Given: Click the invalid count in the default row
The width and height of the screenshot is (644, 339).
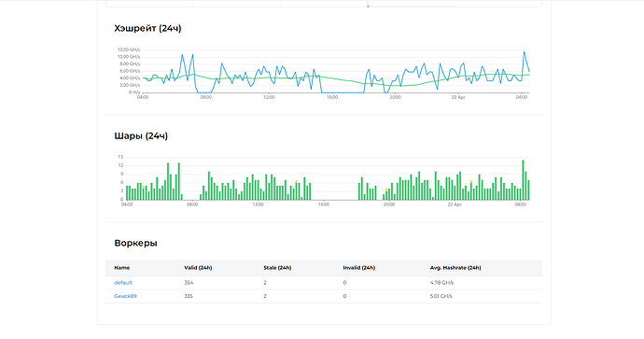Looking at the screenshot, I should tap(344, 283).
